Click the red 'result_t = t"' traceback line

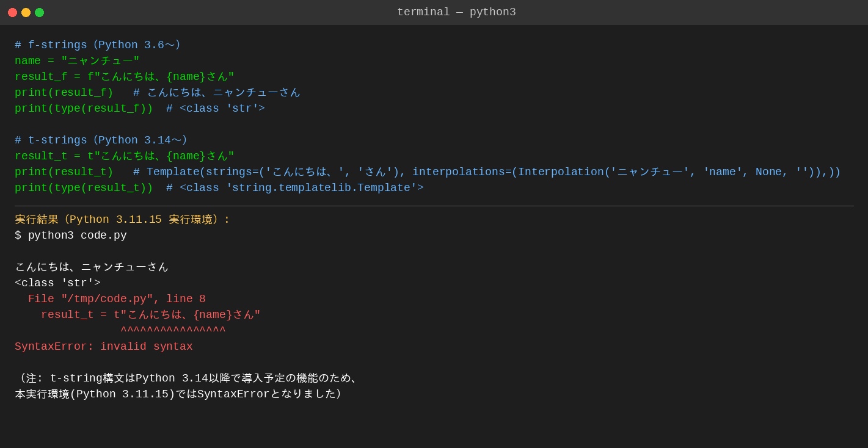(x=151, y=315)
